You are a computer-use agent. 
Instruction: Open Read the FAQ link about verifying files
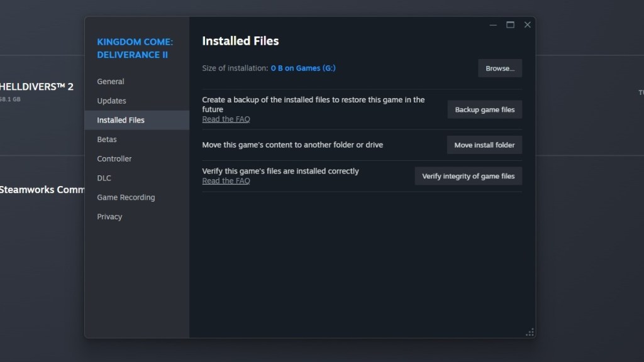(x=226, y=181)
